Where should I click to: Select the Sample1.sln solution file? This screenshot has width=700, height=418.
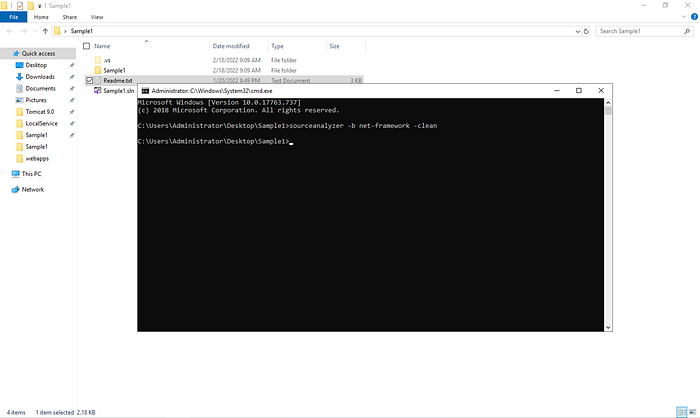click(x=118, y=91)
